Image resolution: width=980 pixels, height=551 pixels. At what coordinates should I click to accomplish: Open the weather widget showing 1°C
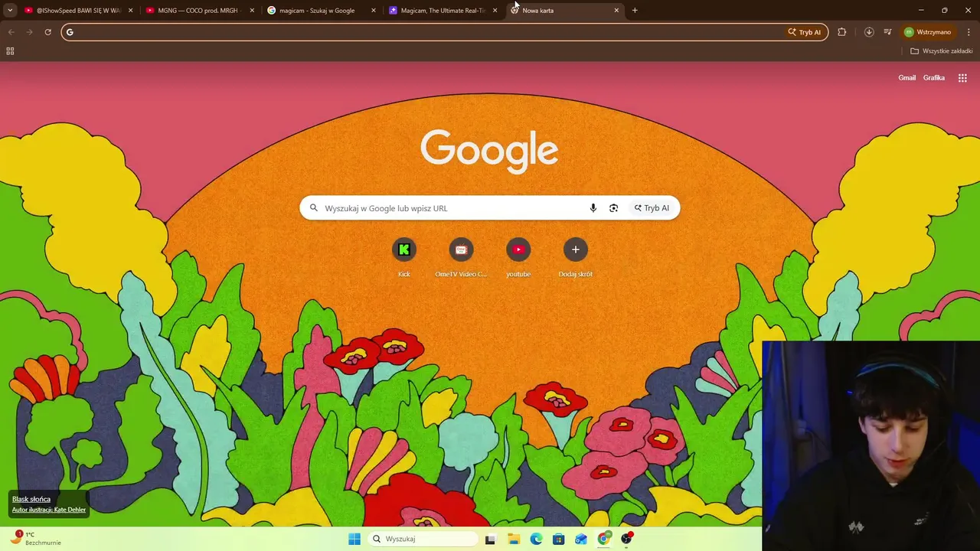pos(37,539)
